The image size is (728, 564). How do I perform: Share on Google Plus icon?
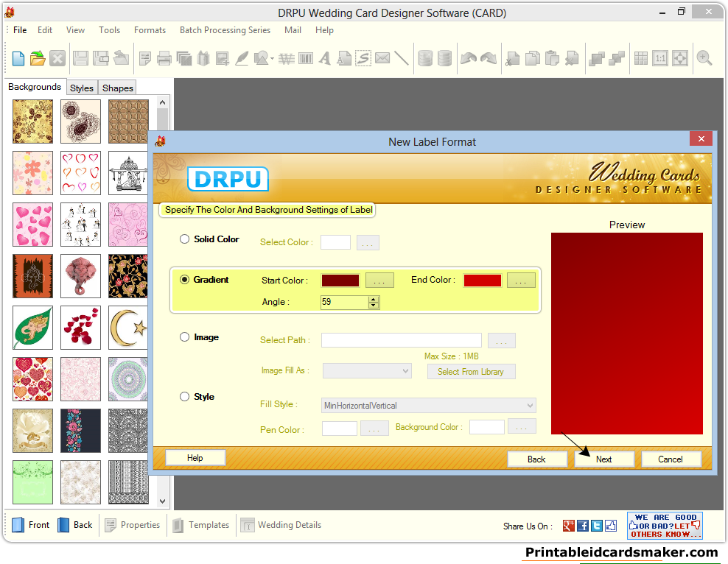coord(569,526)
